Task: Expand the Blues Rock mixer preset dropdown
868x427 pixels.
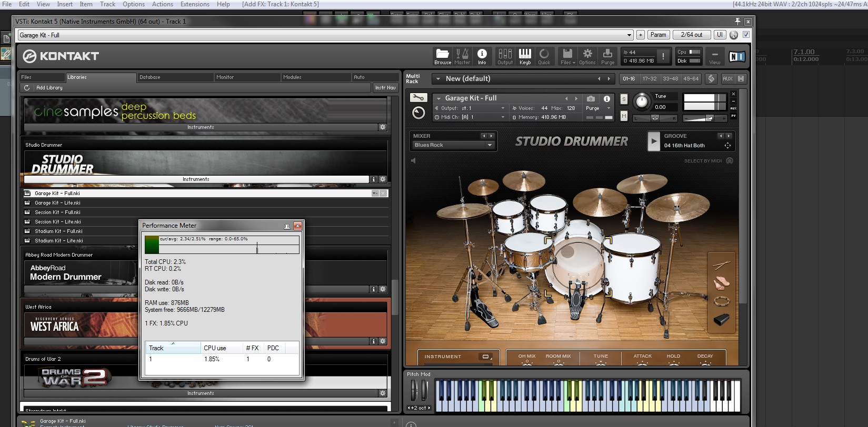Action: 490,145
